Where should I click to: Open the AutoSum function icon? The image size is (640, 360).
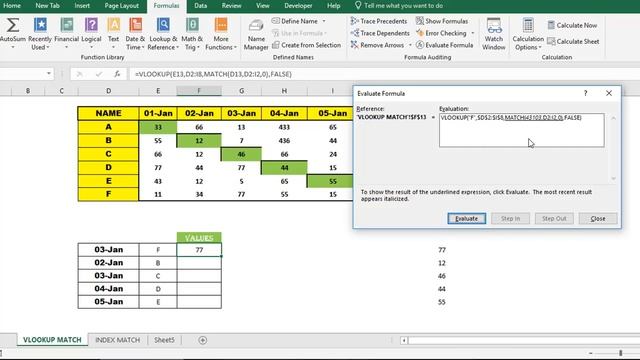pos(13,25)
